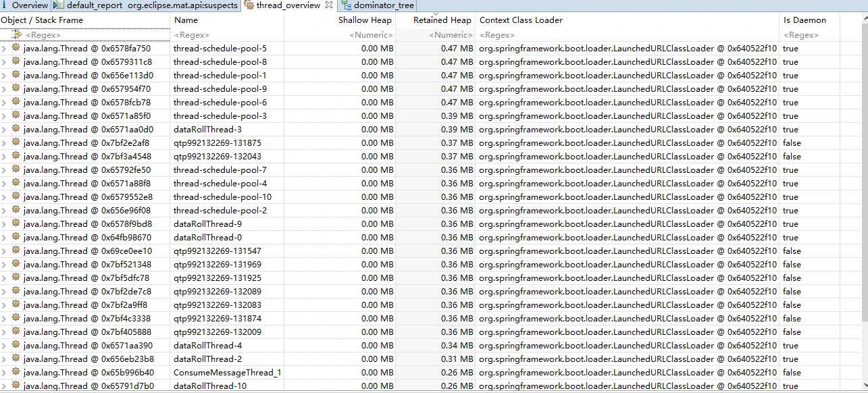Image resolution: width=868 pixels, height=393 pixels.
Task: Click the default_report tab icon
Action: 59,5
